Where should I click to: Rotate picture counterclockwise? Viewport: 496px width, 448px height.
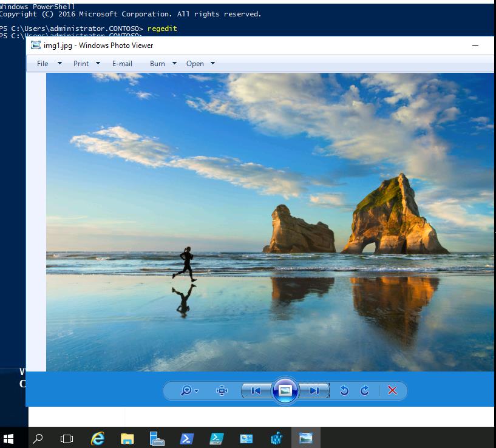(344, 391)
